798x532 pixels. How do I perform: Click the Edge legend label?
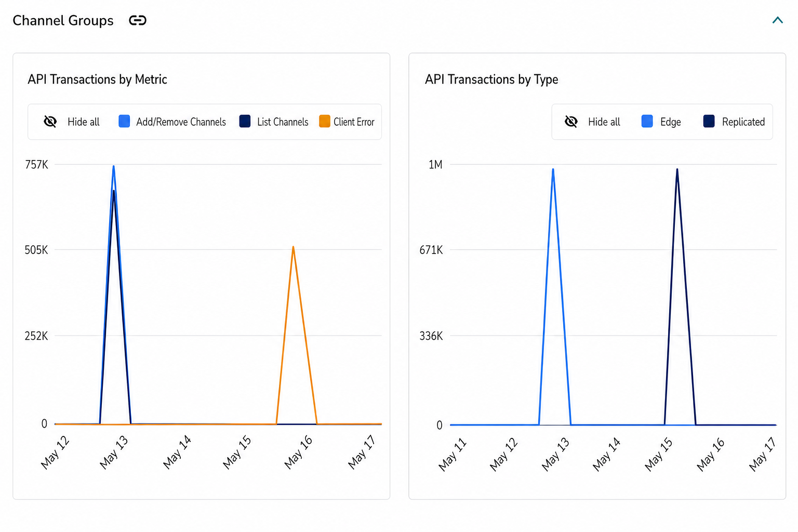pos(670,122)
